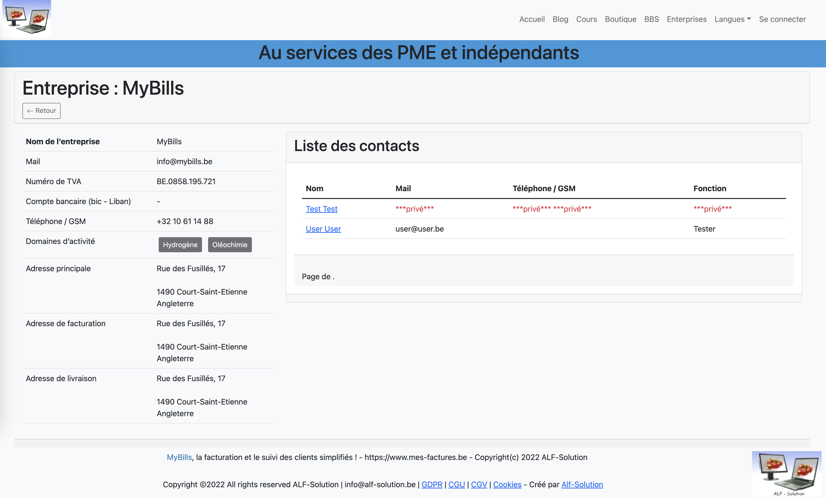Click the info@mybills.be mail value

[x=184, y=162]
